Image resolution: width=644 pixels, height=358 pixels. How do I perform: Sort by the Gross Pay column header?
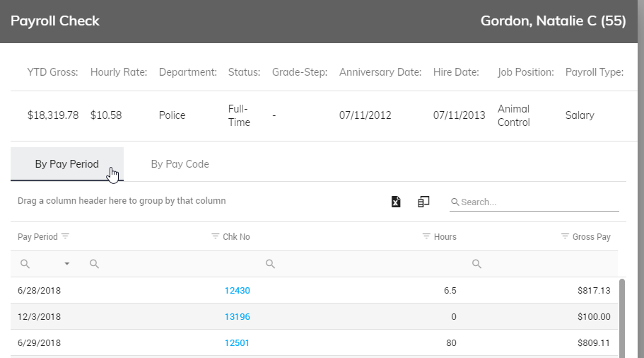click(592, 237)
